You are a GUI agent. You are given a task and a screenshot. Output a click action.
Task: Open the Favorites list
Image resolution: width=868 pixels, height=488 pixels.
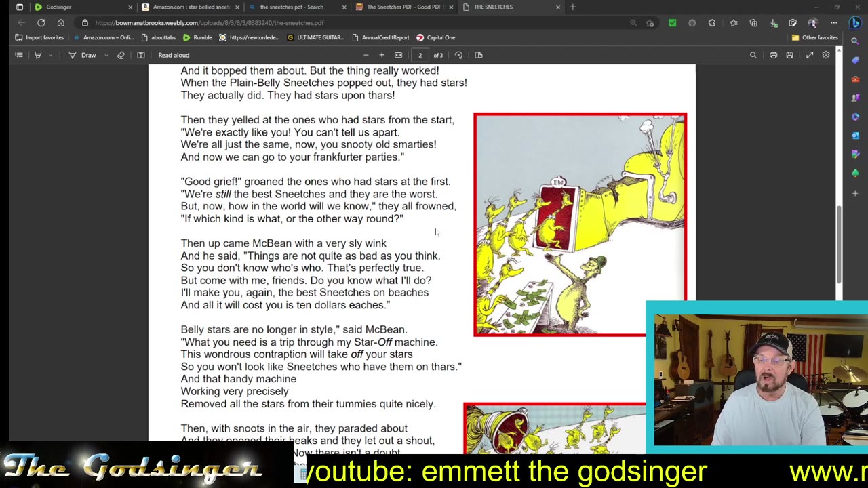coord(734,23)
